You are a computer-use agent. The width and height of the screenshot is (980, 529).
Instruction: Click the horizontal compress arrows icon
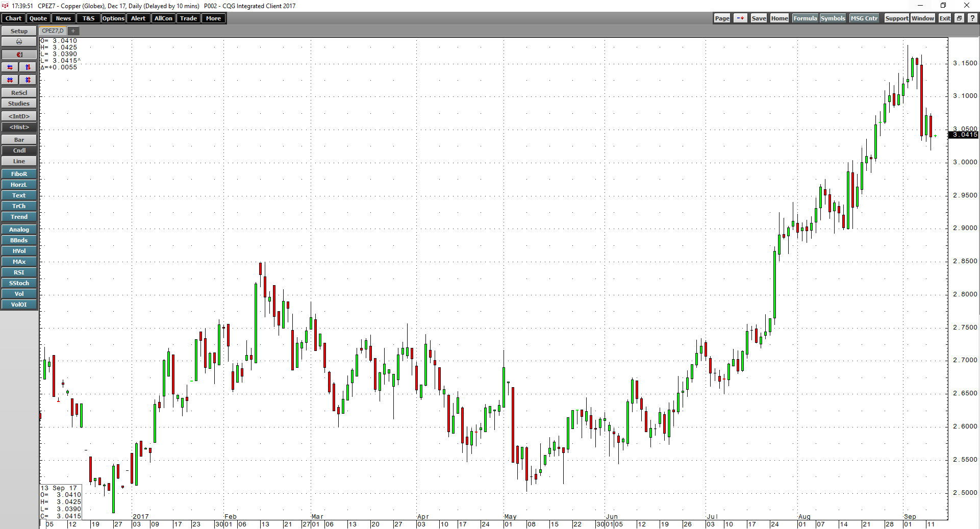(10, 80)
